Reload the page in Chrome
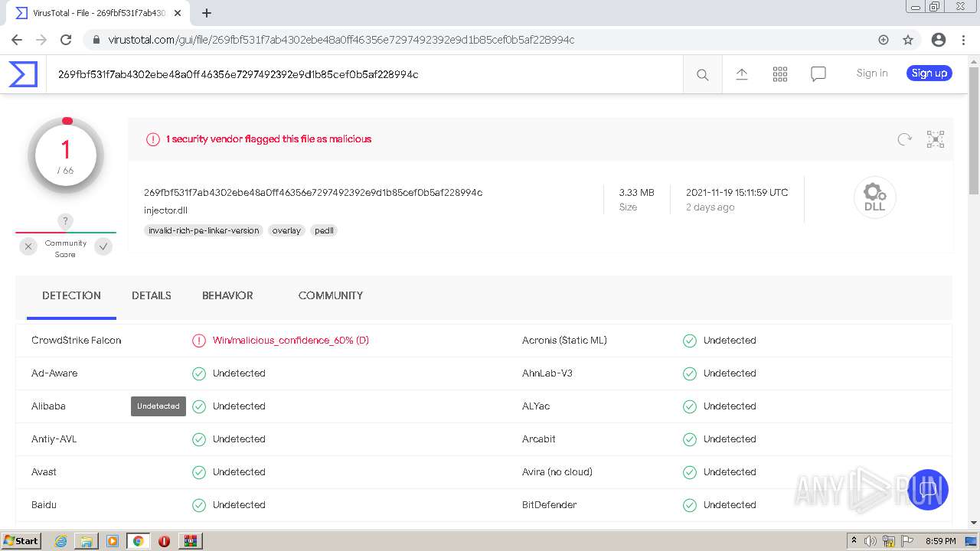980x551 pixels. [x=66, y=40]
